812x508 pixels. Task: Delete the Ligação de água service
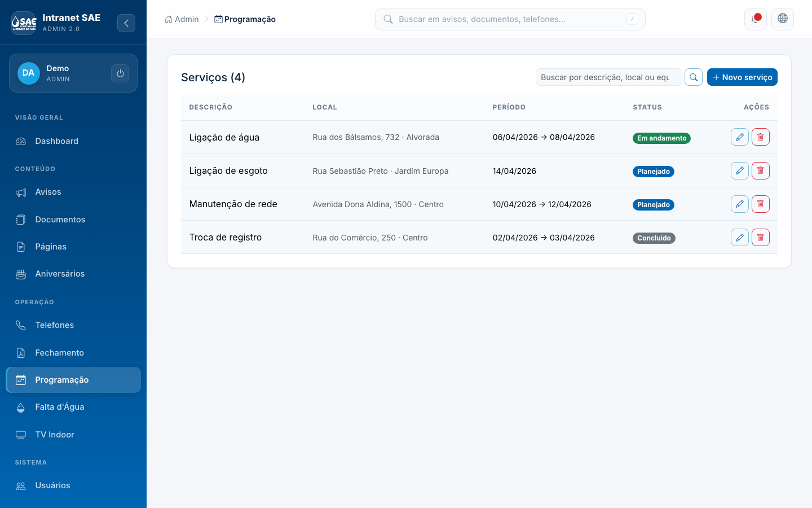761,137
